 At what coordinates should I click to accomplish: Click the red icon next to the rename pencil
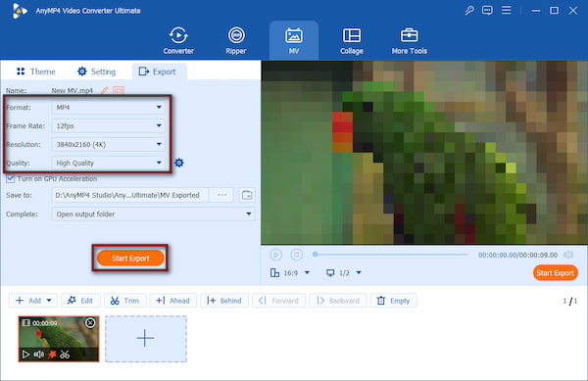tap(119, 90)
